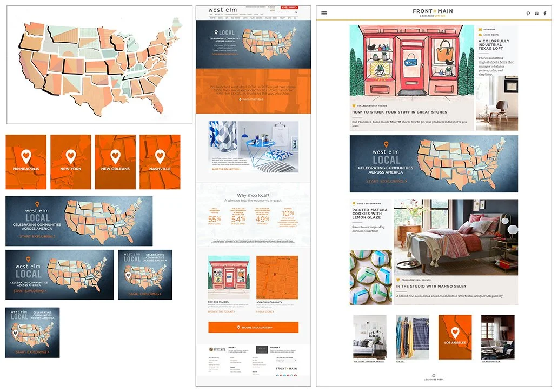Image resolution: width=558 pixels, height=392 pixels.
Task: Open the hanging towels thumbnail
Action: coord(413,337)
